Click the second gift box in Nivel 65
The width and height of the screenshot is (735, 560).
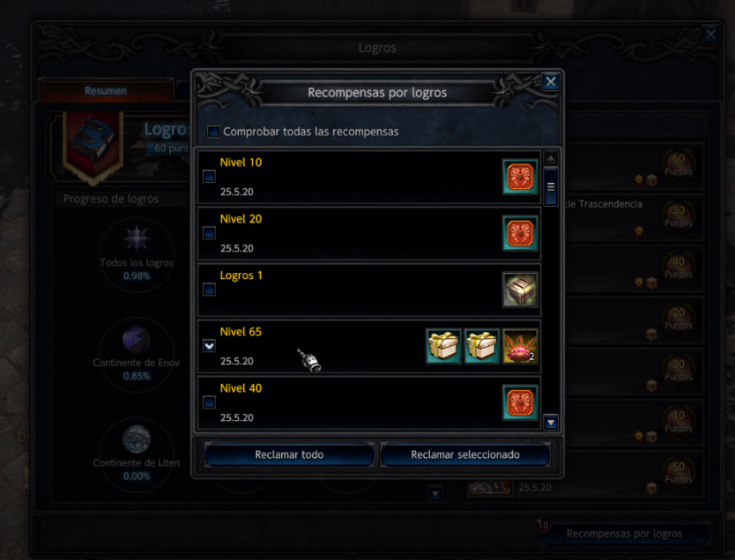click(481, 346)
